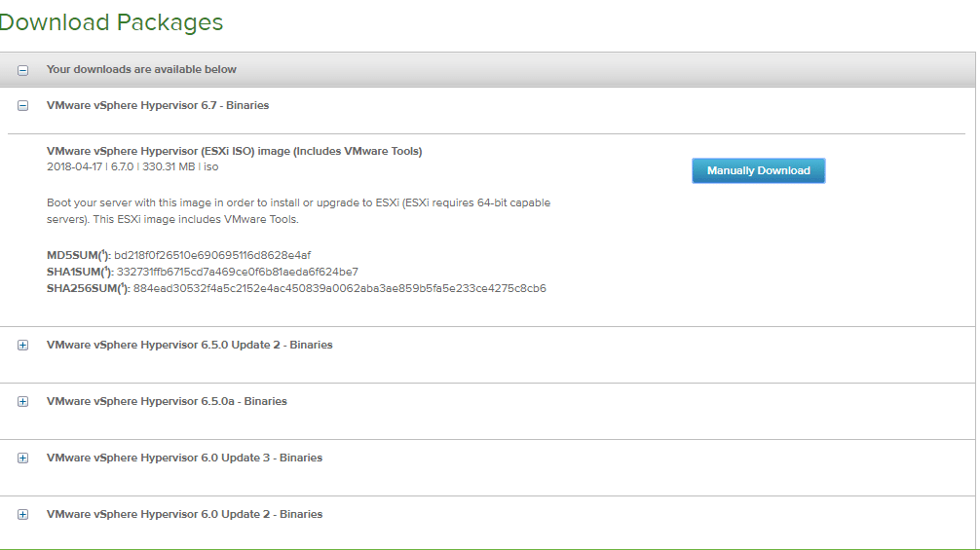980x550 pixels.
Task: Click the Manually Download button
Action: coord(758,170)
